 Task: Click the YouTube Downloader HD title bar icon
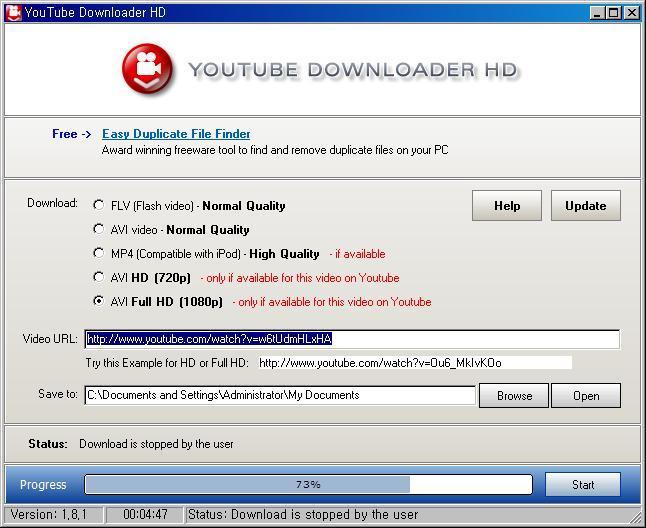13,12
